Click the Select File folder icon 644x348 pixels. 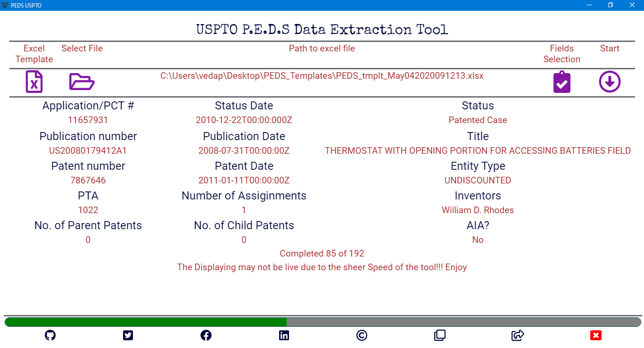pos(82,82)
